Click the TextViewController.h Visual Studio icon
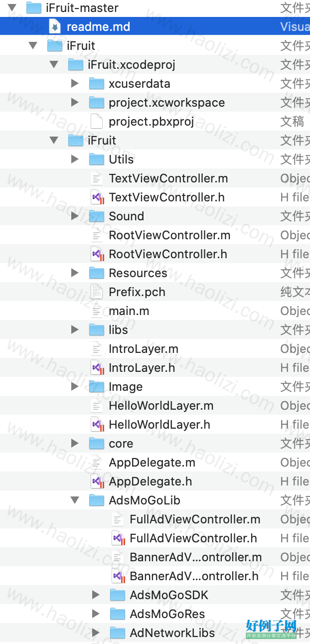 97,197
